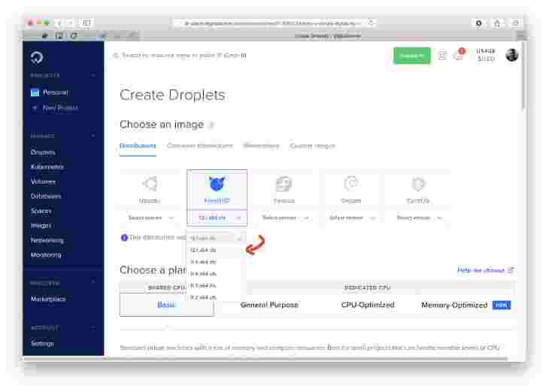Viewport: 549px width, 392px height.
Task: Switch to the Distributions tab
Action: point(138,146)
